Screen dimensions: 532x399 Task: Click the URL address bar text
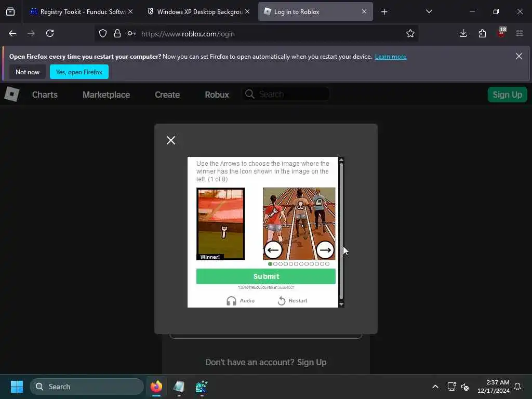point(188,34)
